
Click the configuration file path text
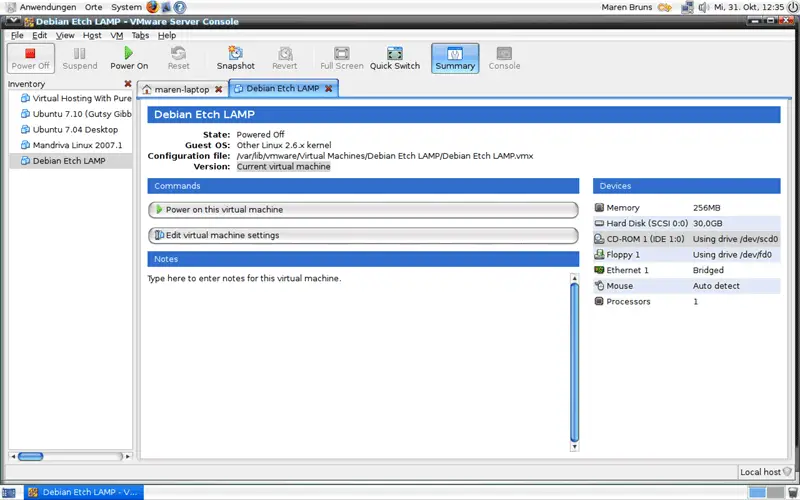385,156
